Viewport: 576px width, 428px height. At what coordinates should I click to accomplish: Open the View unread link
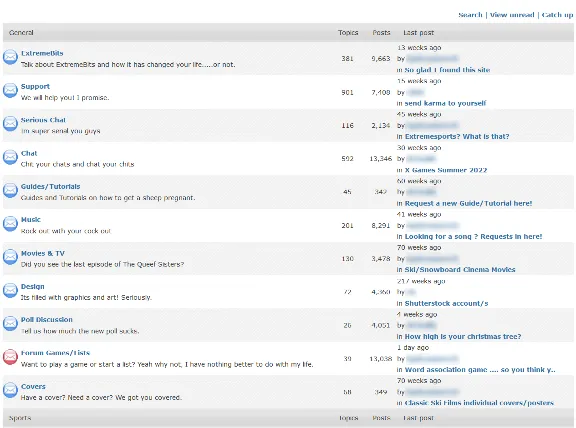512,15
